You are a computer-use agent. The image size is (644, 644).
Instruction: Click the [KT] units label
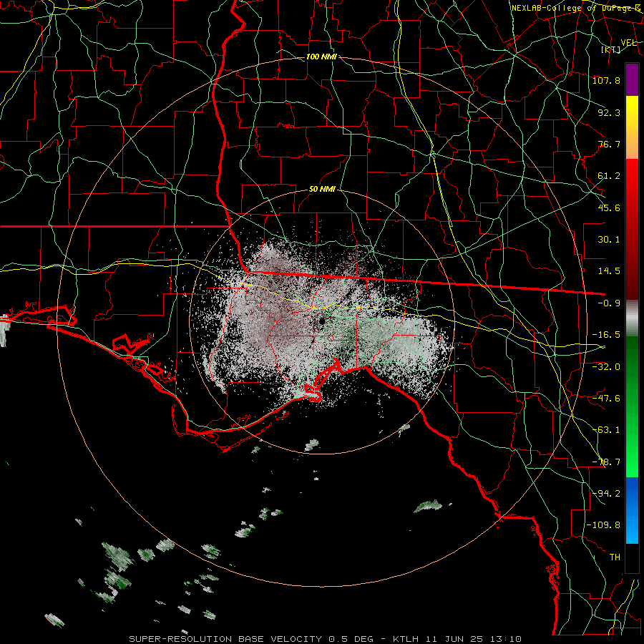[611, 49]
